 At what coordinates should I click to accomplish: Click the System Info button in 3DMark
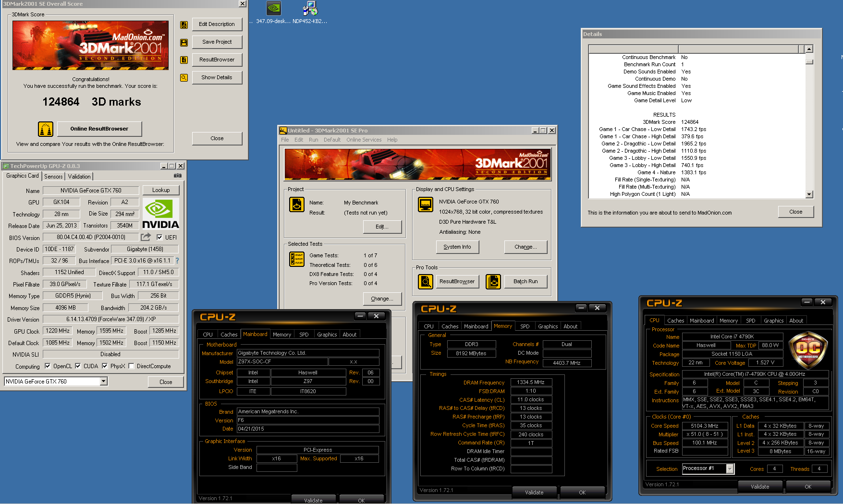pyautogui.click(x=457, y=247)
